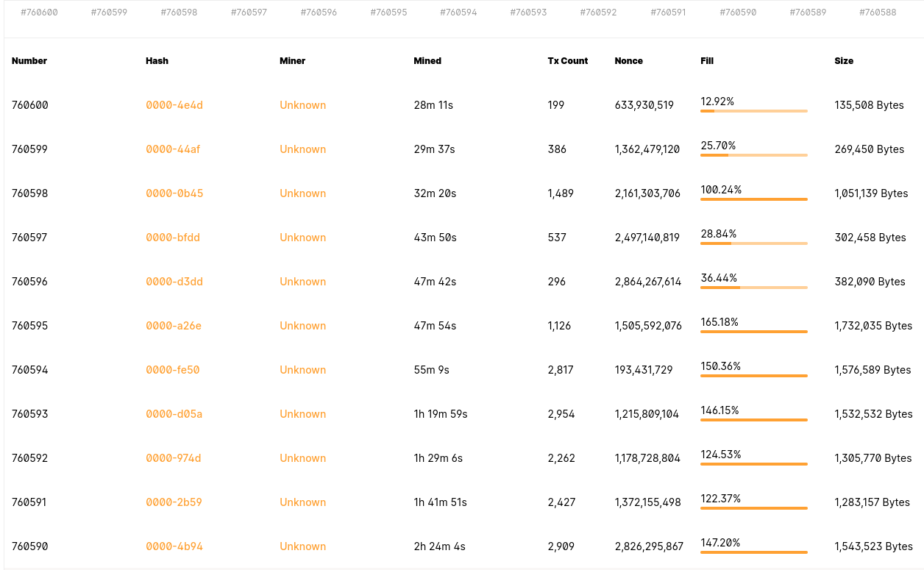Select #760599 in the top block strip
Viewport: 924px width, 570px height.
(109, 13)
